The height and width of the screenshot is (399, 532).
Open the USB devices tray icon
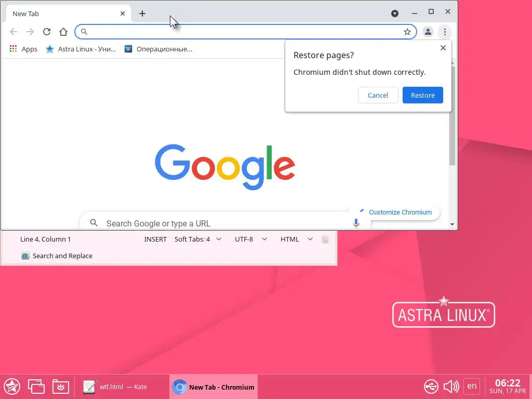coord(431,387)
